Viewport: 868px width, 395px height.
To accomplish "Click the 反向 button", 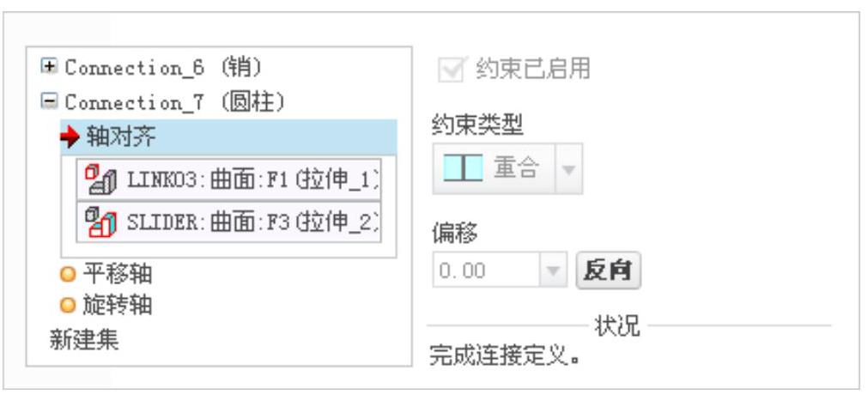I will [x=608, y=270].
